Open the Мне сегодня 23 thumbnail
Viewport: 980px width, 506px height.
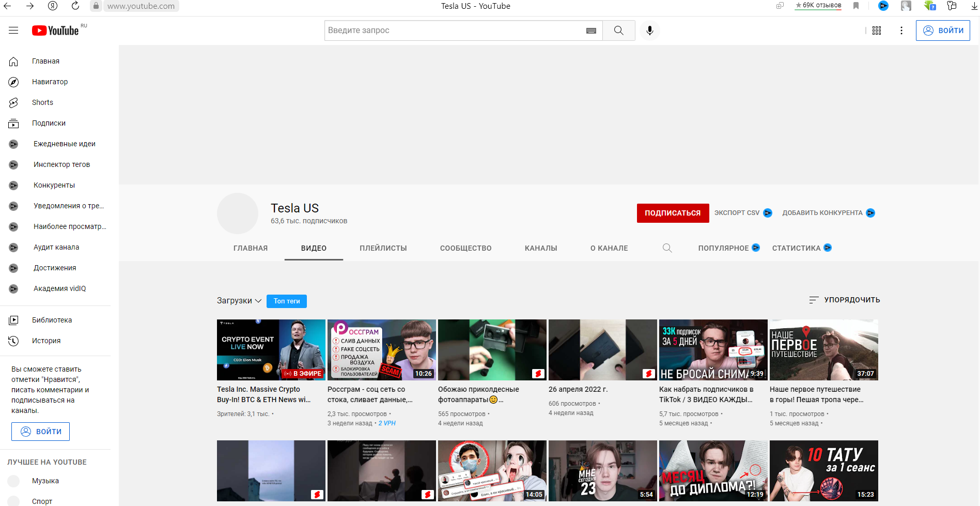click(603, 471)
